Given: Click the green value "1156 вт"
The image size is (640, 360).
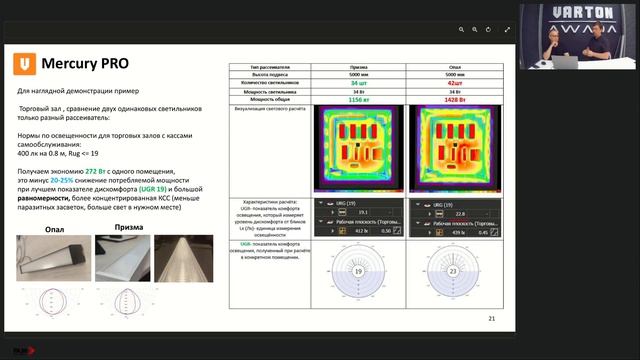Looking at the screenshot, I should [x=358, y=100].
